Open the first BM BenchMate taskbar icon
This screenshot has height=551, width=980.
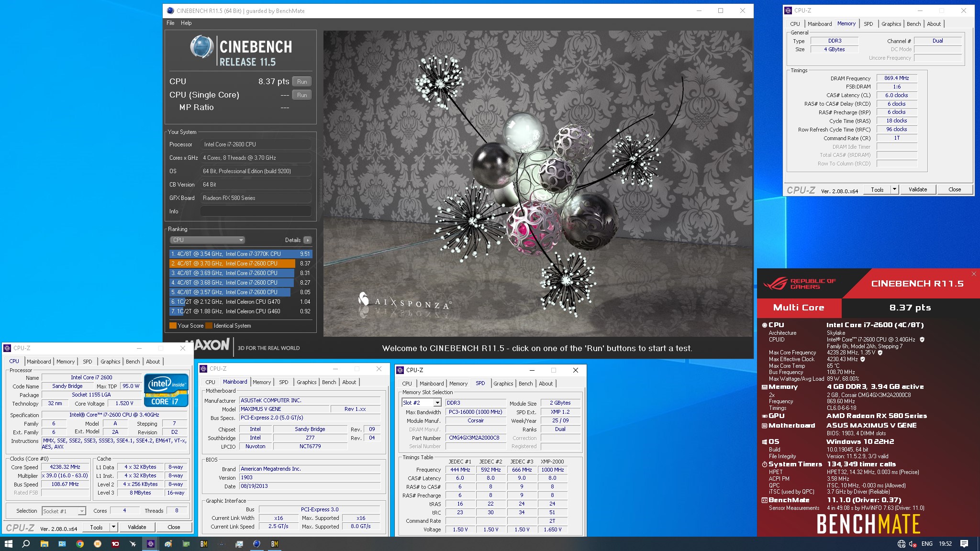pyautogui.click(x=204, y=544)
